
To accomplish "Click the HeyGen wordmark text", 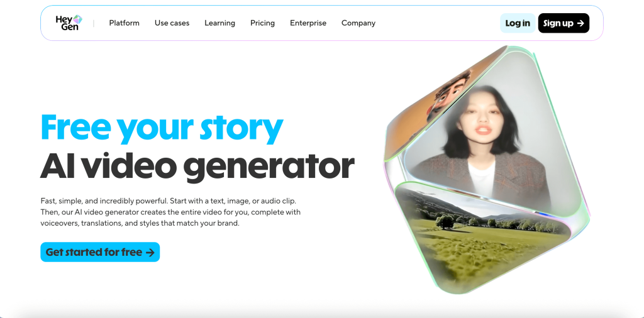I will (x=65, y=23).
